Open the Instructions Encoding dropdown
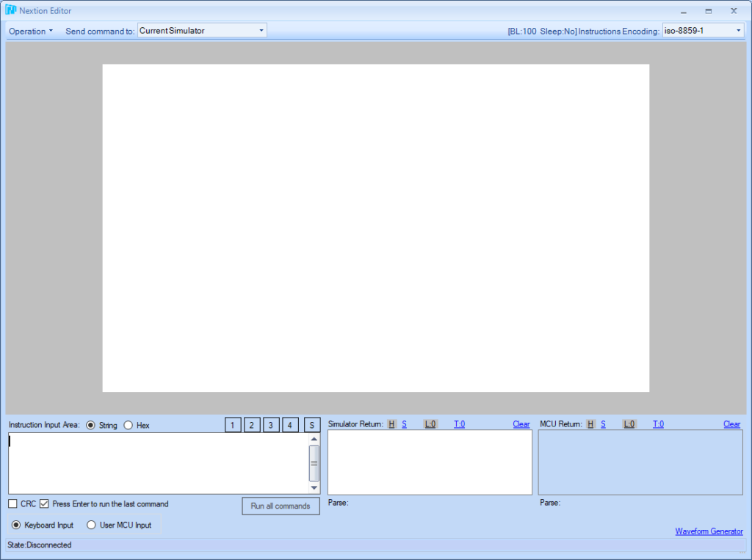This screenshot has width=752, height=560. click(739, 30)
